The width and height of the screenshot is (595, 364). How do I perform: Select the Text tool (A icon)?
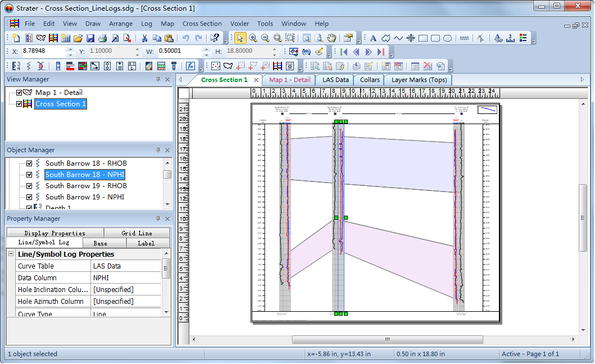373,38
